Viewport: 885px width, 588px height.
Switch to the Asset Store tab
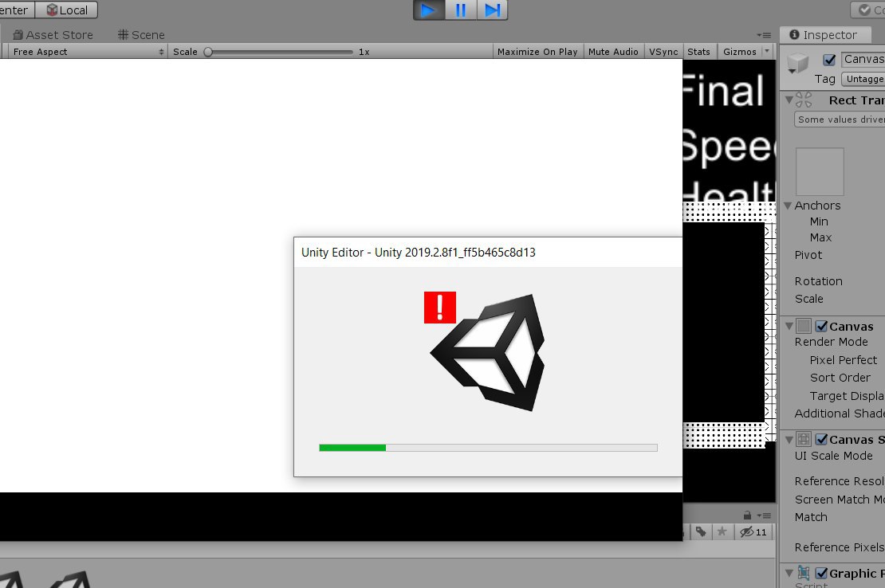[53, 35]
